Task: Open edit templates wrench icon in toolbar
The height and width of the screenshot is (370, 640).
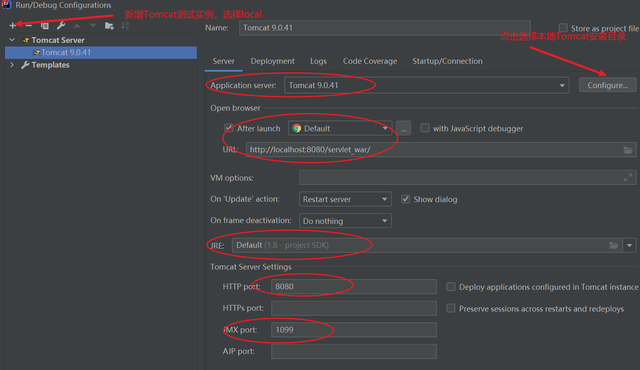Action: pyautogui.click(x=61, y=26)
